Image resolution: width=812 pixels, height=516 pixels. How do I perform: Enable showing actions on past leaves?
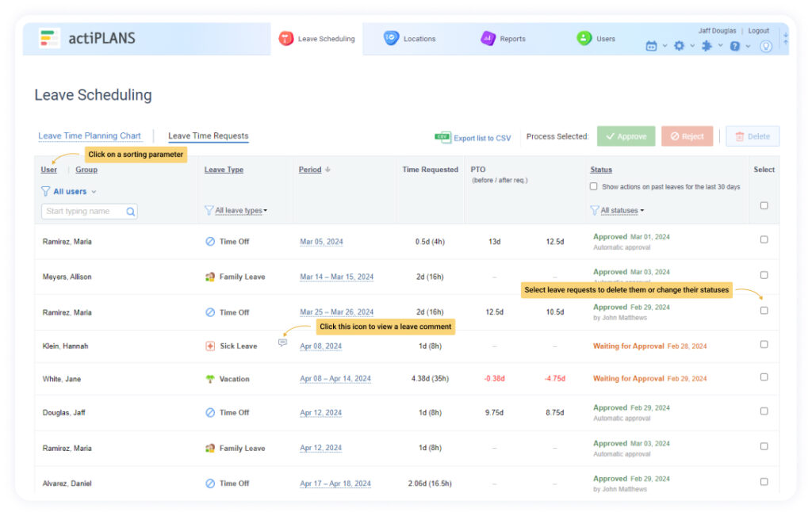[593, 186]
